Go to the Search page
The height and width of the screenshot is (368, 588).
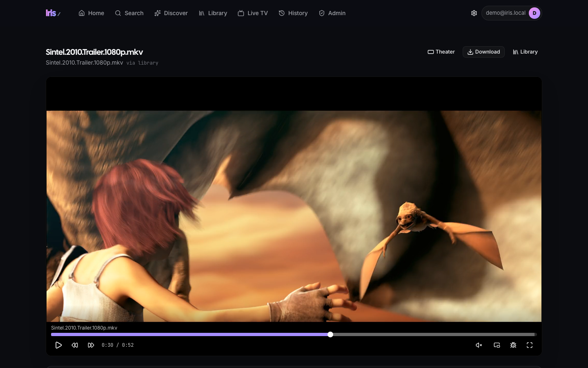pyautogui.click(x=129, y=13)
